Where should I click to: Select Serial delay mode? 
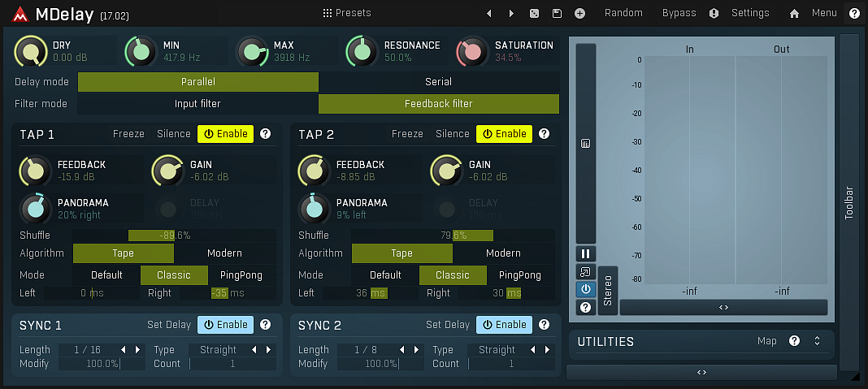[438, 82]
